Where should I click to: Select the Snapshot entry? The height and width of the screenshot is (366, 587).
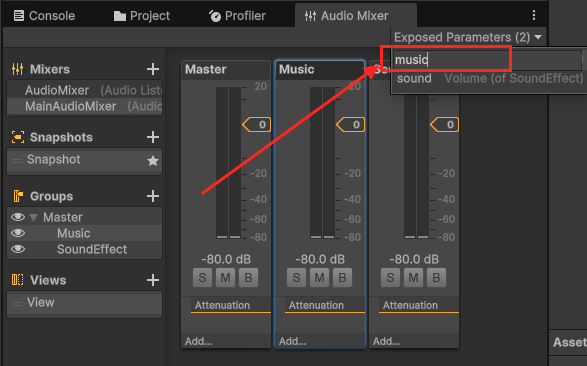pos(85,160)
